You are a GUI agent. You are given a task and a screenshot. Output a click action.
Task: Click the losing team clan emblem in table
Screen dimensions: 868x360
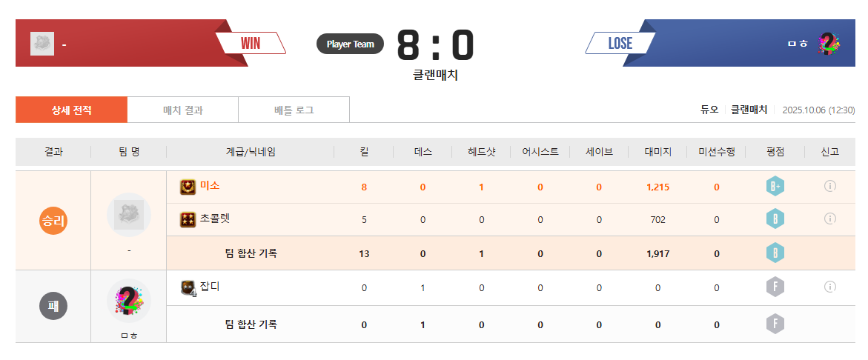coord(129,301)
